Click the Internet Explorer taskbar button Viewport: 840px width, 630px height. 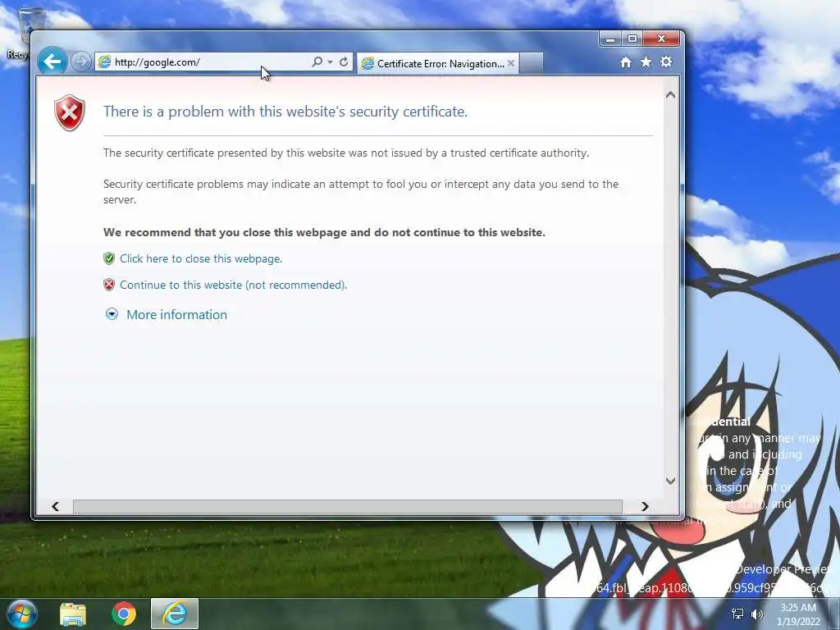tap(175, 614)
